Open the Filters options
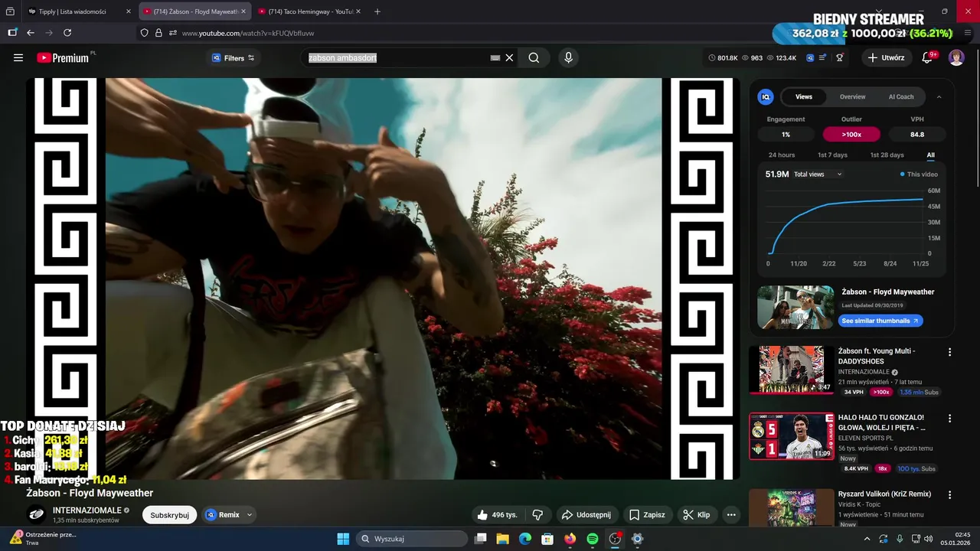The height and width of the screenshot is (551, 980). [234, 58]
